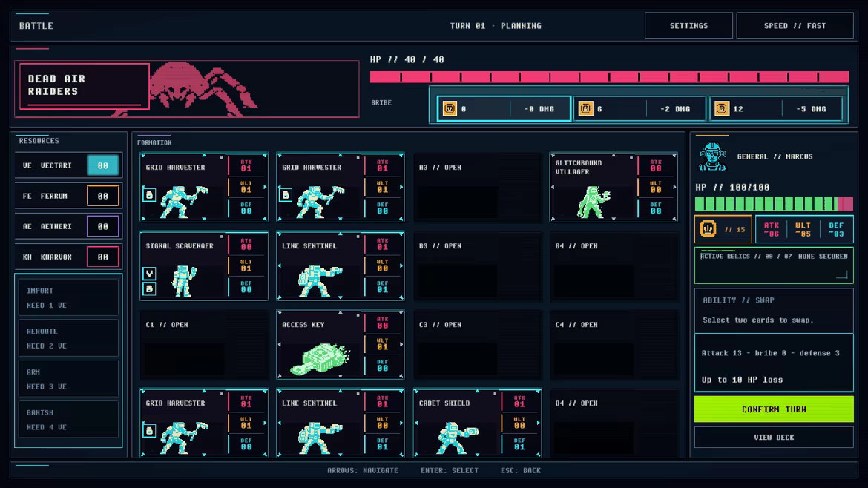This screenshot has height=488, width=868.
Task: Select the B3 // Open formation slot
Action: [477, 266]
